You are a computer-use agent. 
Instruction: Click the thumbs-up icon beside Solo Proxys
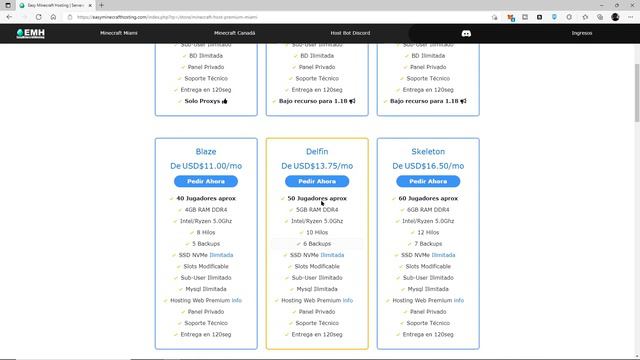(x=224, y=101)
